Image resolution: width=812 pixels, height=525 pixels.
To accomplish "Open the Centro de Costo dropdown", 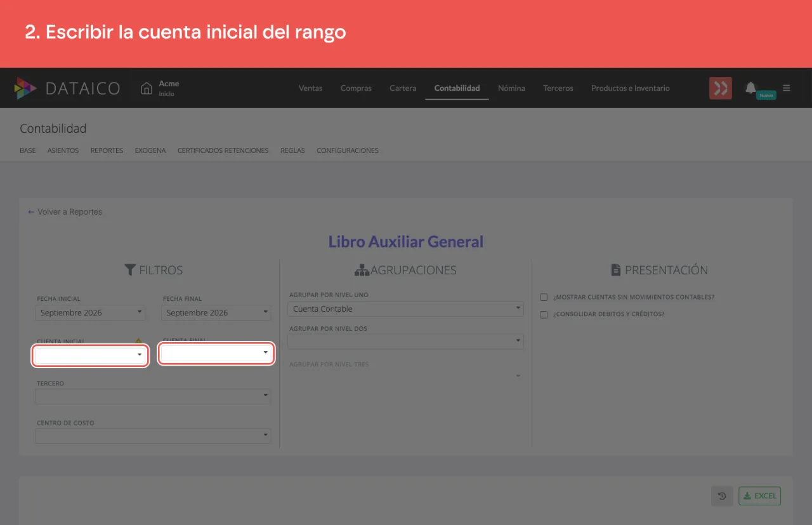I will point(153,436).
